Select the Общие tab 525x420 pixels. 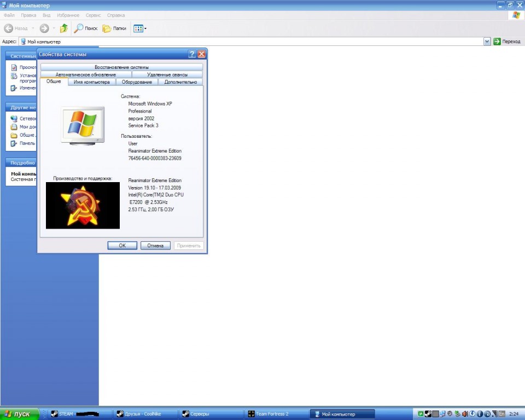(54, 81)
